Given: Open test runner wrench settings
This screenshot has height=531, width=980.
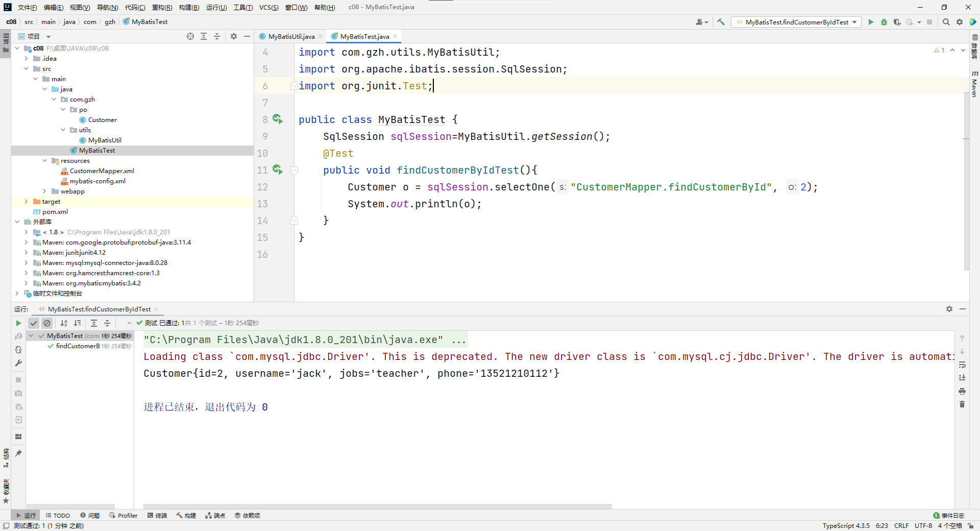Looking at the screenshot, I should click(x=18, y=363).
